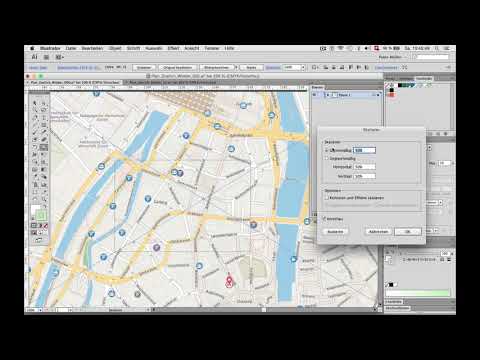Expand the Bildnachzeichner presets dropdown arrow
Screen dimensions: 480x360
236,68
